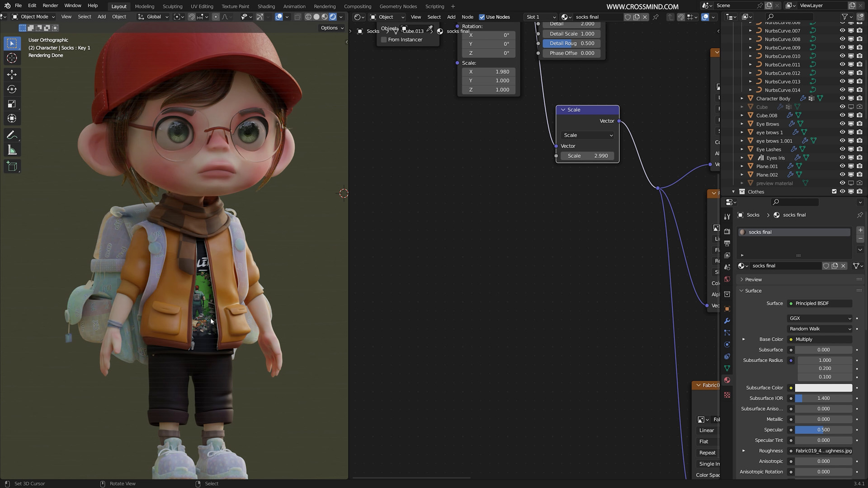
Task: Hide Eye Brows in the outliner
Action: pos(842,124)
